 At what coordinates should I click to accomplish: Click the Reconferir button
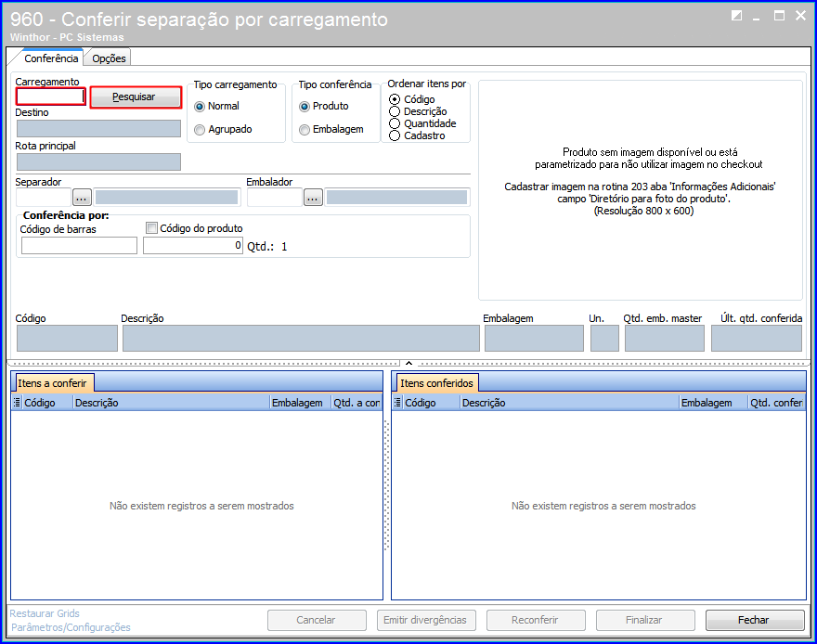[536, 620]
